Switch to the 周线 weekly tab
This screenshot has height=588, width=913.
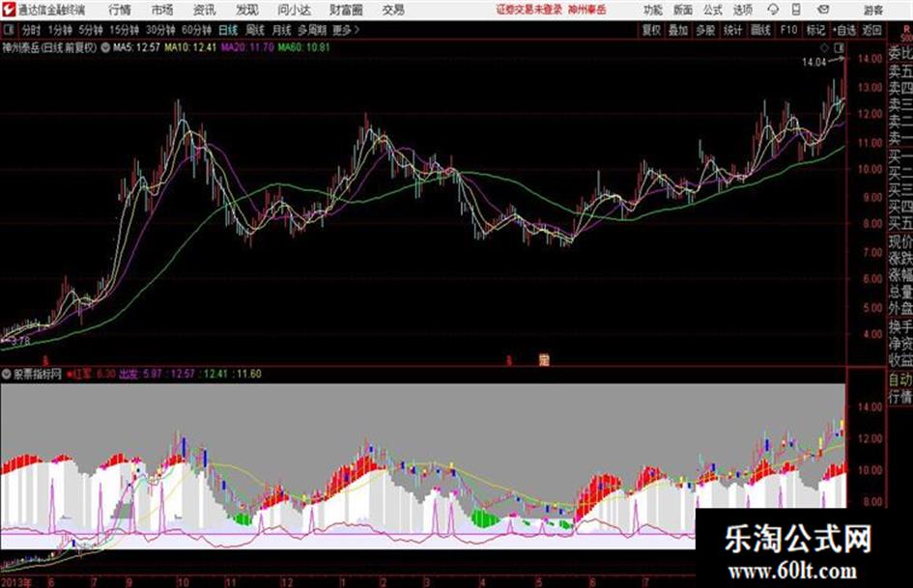pos(256,30)
